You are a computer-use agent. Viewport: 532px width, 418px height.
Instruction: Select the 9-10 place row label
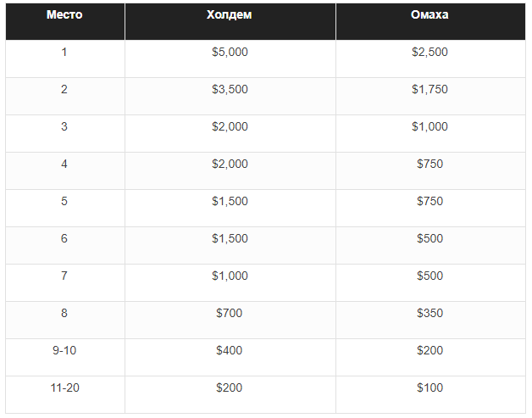tap(64, 350)
